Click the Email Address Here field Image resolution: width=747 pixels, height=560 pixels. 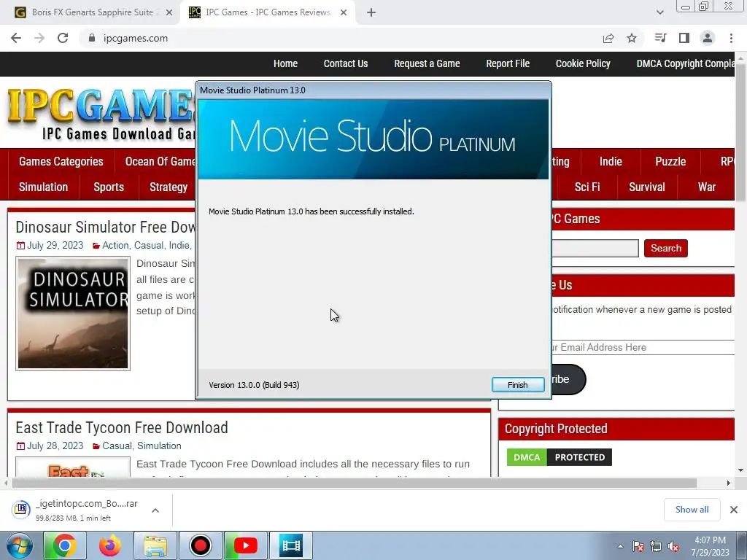click(x=643, y=347)
